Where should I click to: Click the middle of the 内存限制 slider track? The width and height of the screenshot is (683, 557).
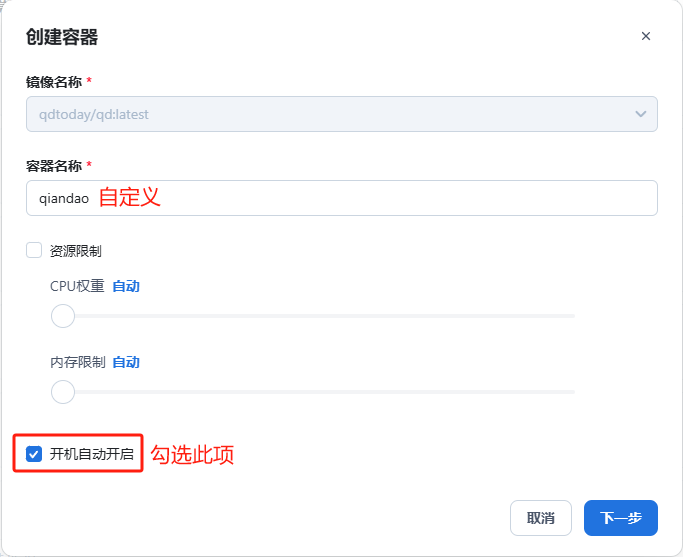coord(313,392)
